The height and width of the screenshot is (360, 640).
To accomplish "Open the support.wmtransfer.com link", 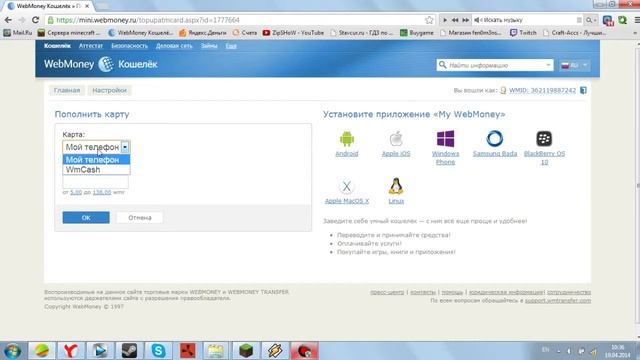I will [x=558, y=300].
